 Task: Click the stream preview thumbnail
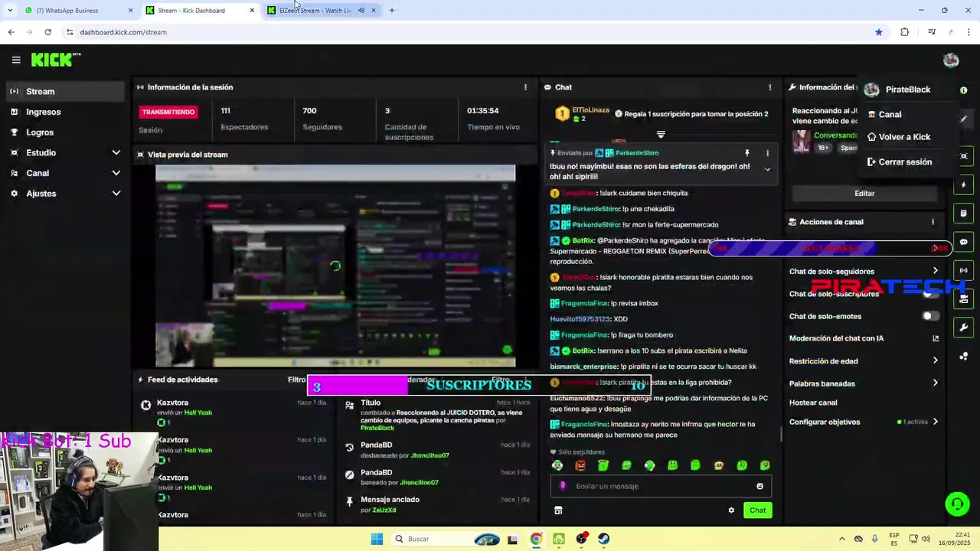coord(335,266)
